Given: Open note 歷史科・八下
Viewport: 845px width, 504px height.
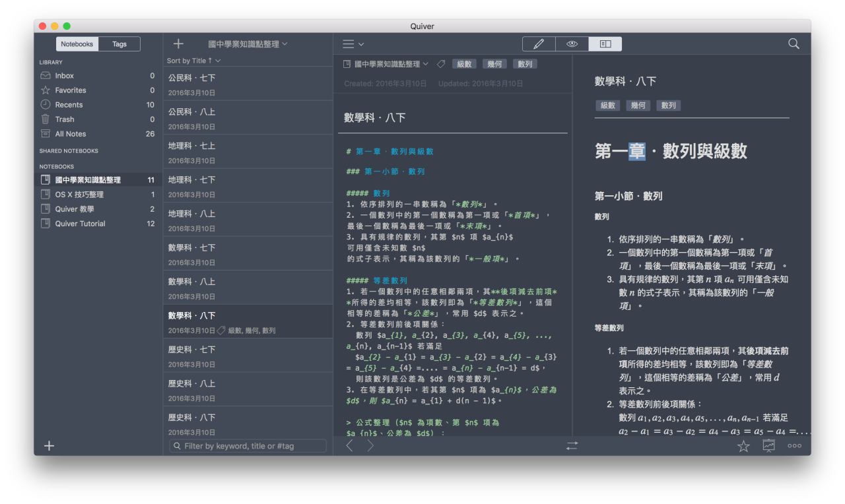Looking at the screenshot, I should [248, 422].
